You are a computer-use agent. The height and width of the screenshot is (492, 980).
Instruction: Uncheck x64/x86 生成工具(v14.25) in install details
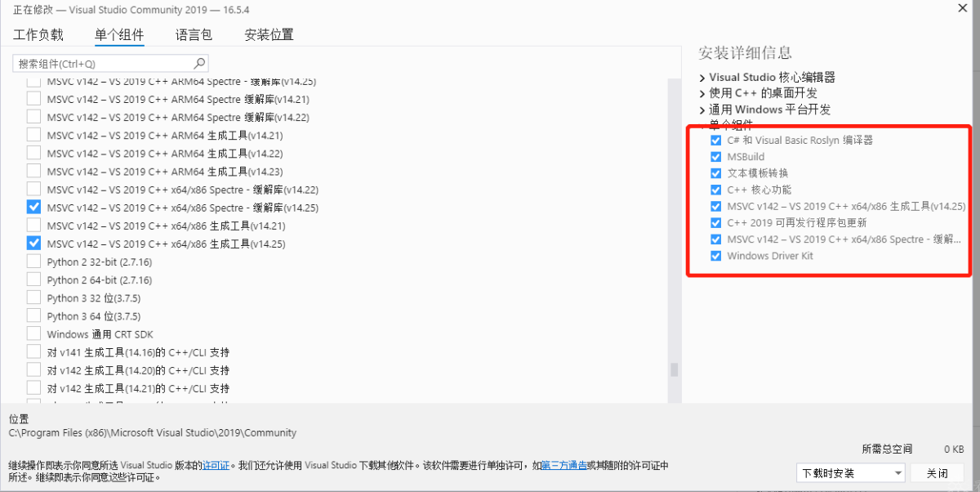716,206
